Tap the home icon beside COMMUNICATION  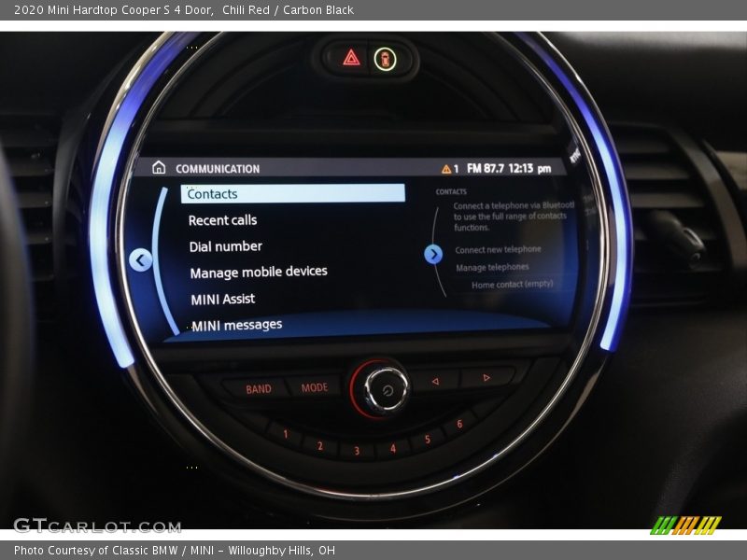(159, 168)
